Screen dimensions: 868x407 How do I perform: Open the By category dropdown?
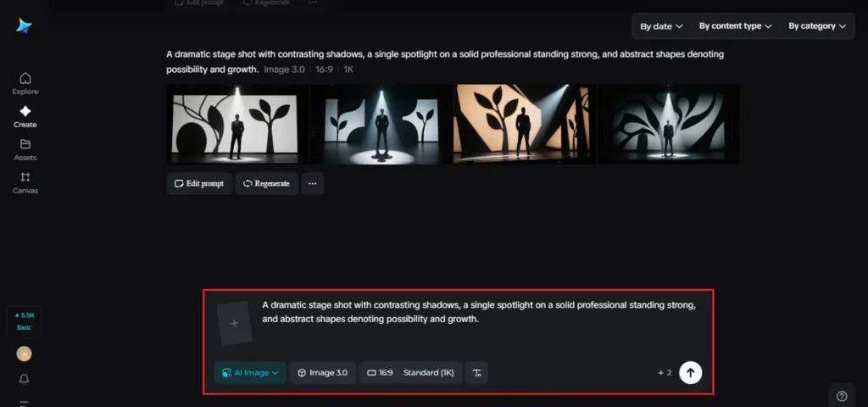pos(816,26)
